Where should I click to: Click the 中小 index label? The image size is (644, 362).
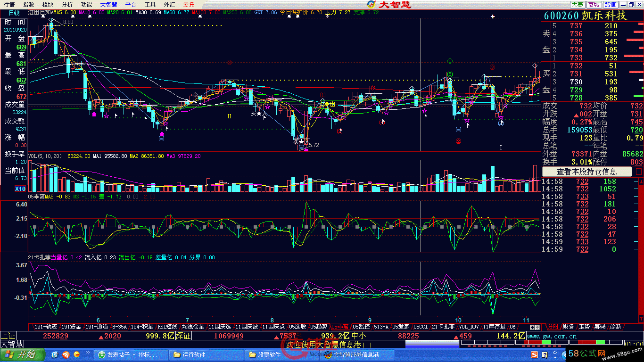[x=359, y=336]
